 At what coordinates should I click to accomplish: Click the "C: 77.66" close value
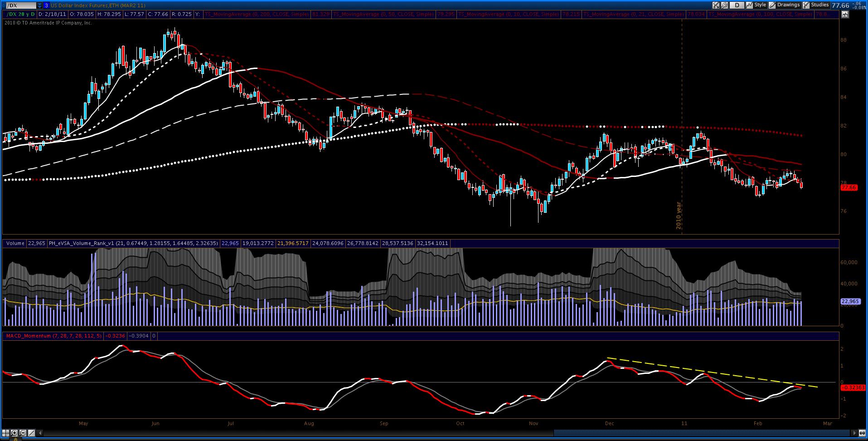pyautogui.click(x=158, y=14)
